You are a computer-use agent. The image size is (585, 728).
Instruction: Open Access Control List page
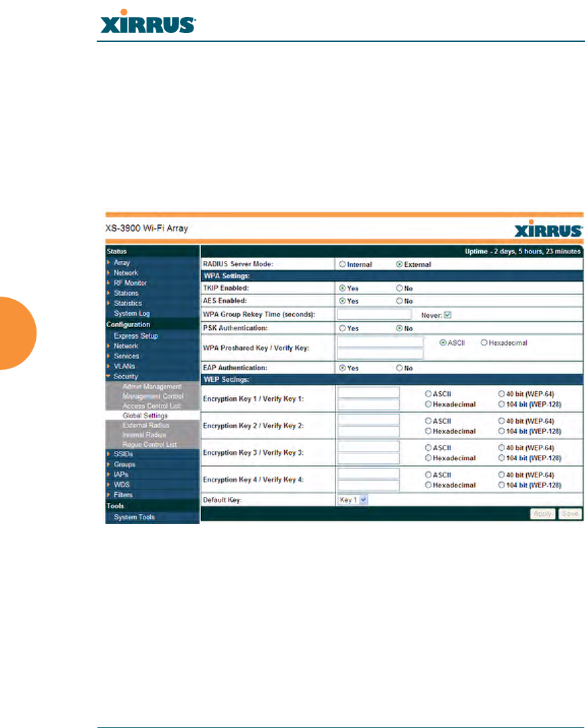[151, 406]
